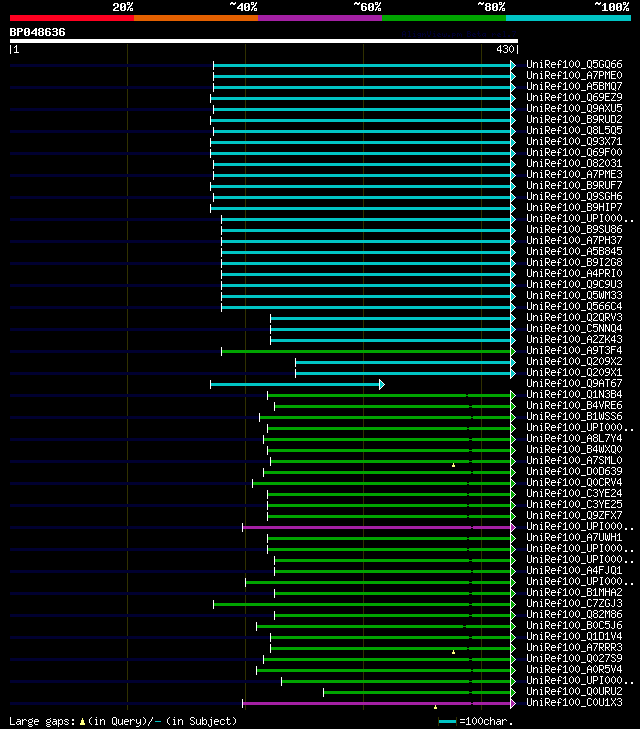The width and height of the screenshot is (640, 729).
Task: Open hit UniRef100_Q69EZ9
Action: pos(574,97)
